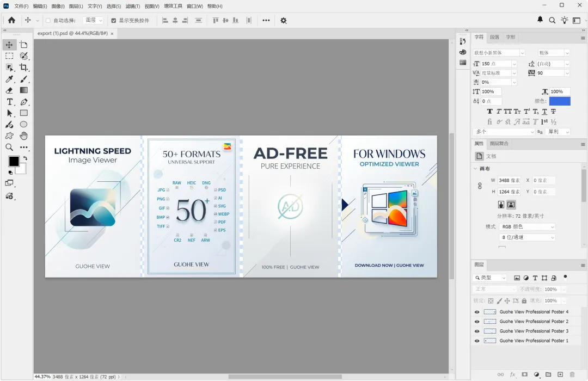Toggle Faux Bold text style
The width and height of the screenshot is (588, 381).
pyautogui.click(x=489, y=112)
